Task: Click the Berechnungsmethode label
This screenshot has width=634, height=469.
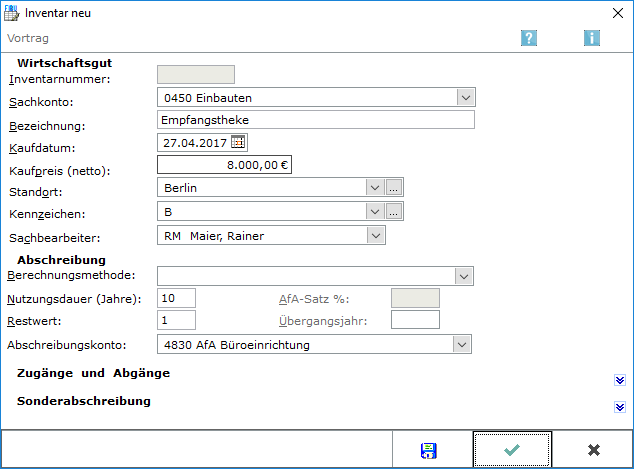Action: tap(71, 275)
